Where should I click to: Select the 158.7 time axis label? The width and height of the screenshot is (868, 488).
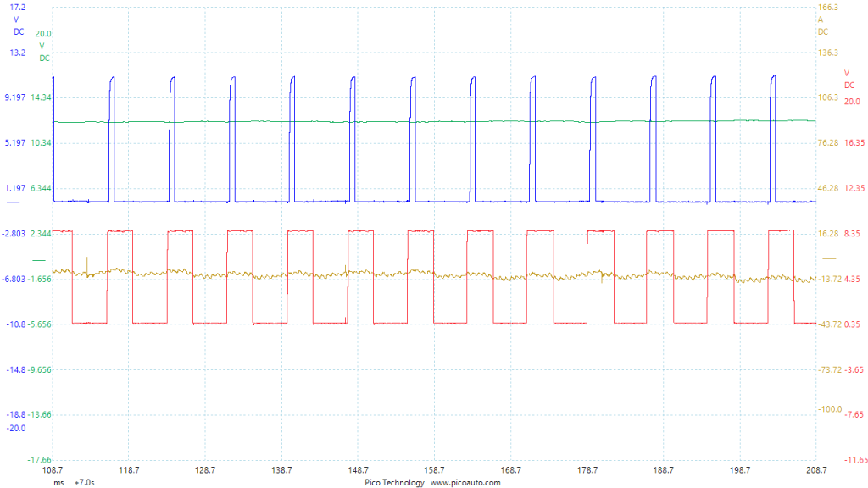[x=434, y=469]
